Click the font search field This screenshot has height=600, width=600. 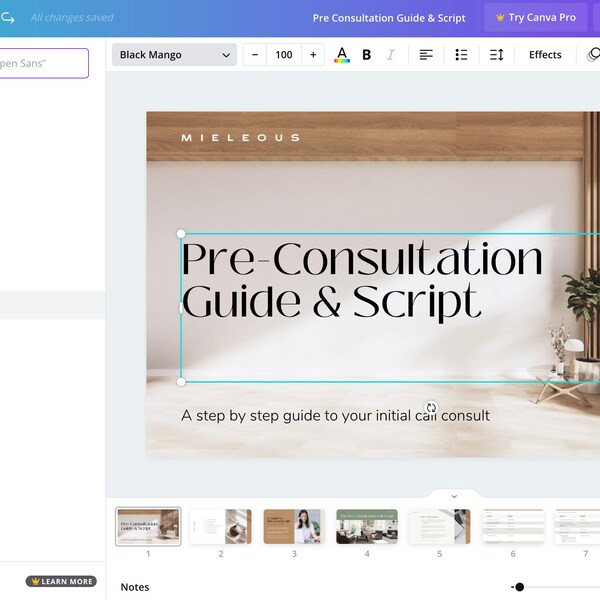[43, 63]
